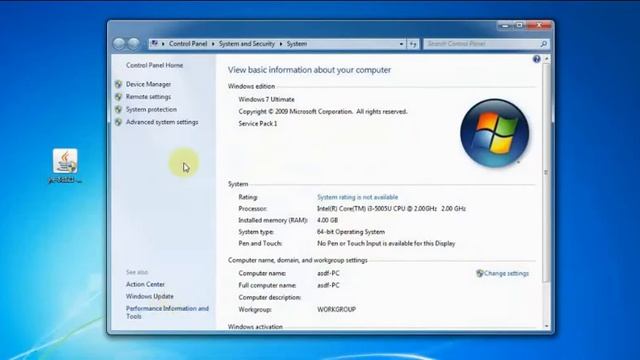
Task: Click the WORKGROUP value
Action: (336, 309)
